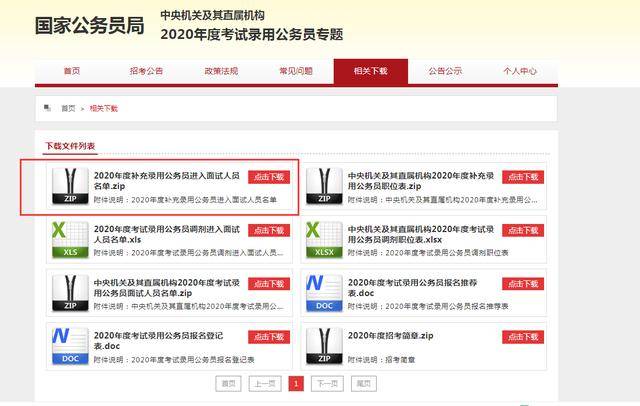
Task: Click 2020年度考试录用公务员专题 header title
Action: (x=252, y=34)
